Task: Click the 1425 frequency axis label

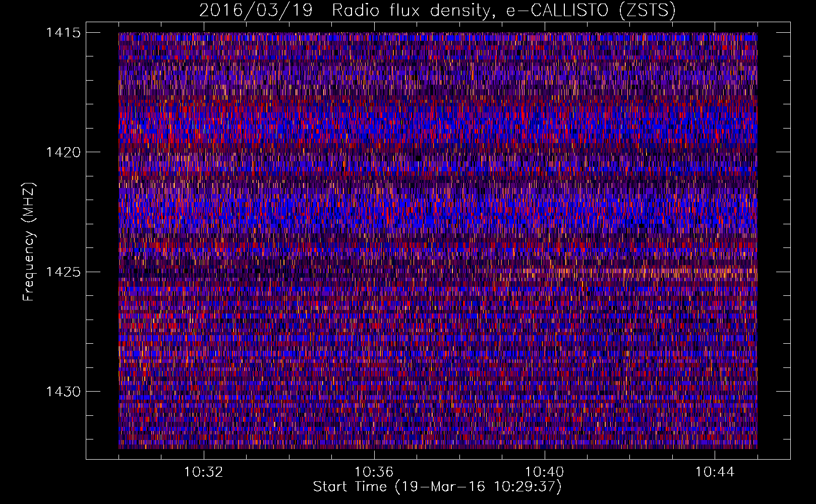Action: 63,272
